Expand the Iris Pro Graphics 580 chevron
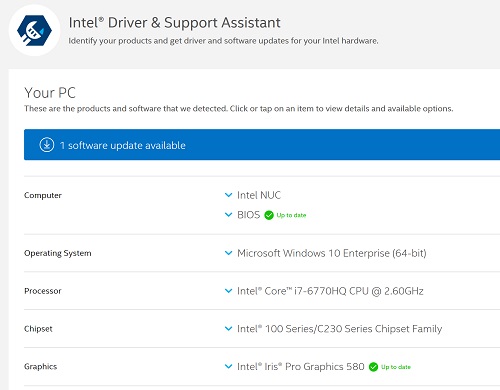The image size is (500, 390). click(x=228, y=366)
